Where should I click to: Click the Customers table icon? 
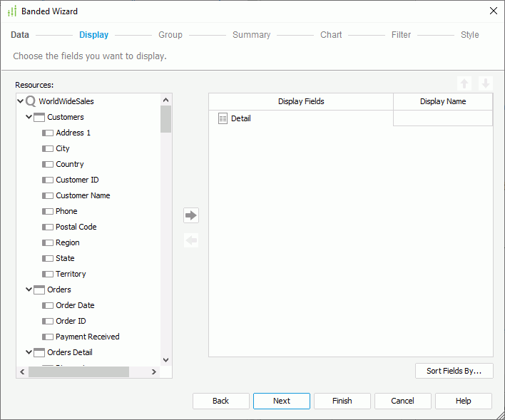39,118
